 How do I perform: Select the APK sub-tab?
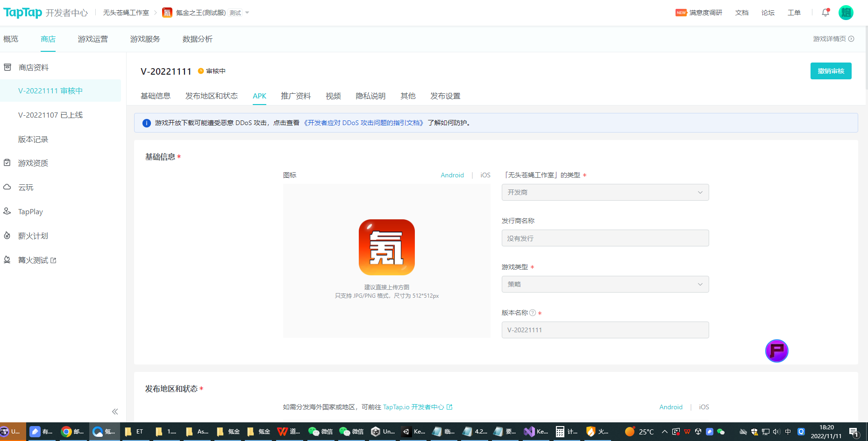point(260,96)
